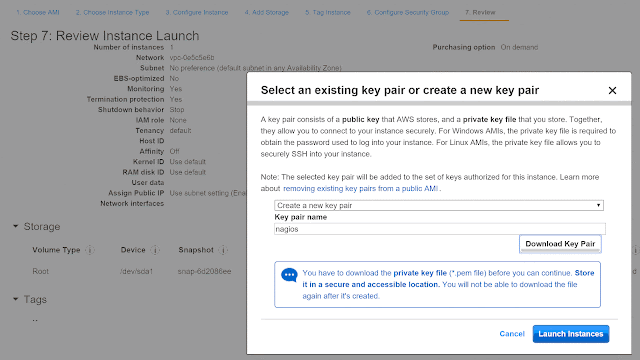
Task: Go to 4. Add Storage step
Action: 267,13
